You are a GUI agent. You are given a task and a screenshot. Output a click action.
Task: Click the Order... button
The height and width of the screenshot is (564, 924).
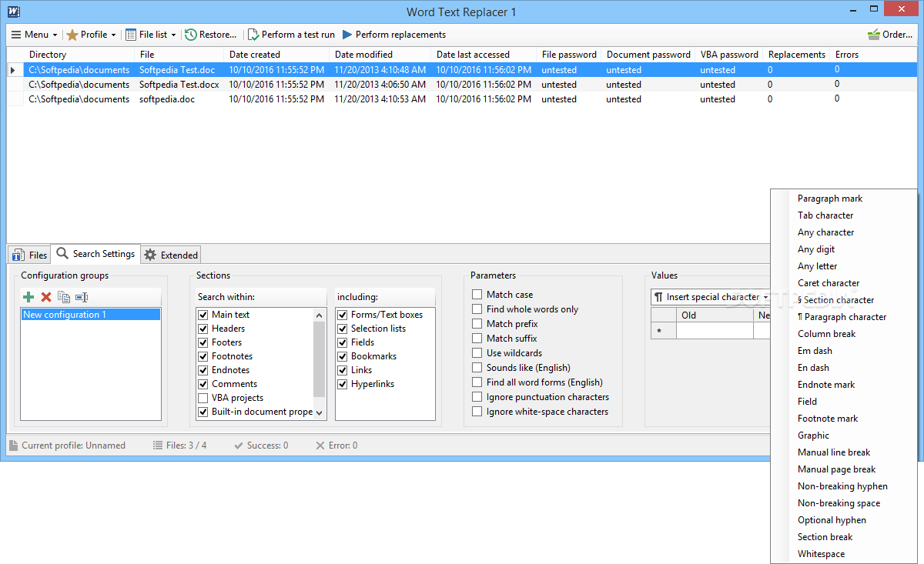890,35
